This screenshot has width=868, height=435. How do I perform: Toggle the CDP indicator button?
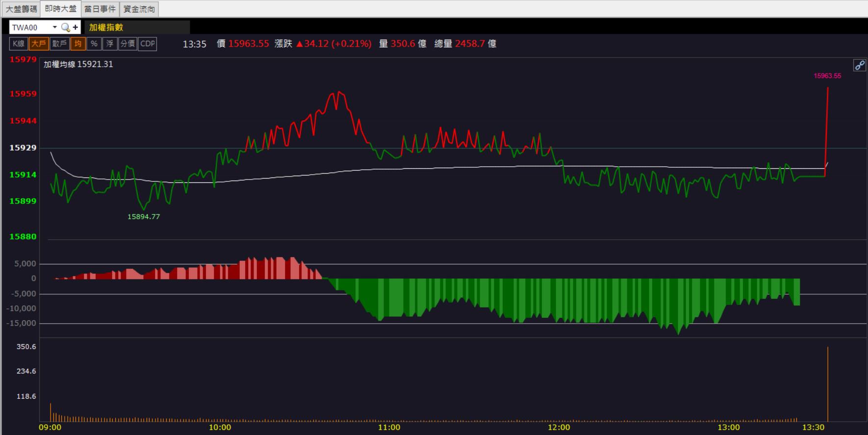pyautogui.click(x=148, y=44)
